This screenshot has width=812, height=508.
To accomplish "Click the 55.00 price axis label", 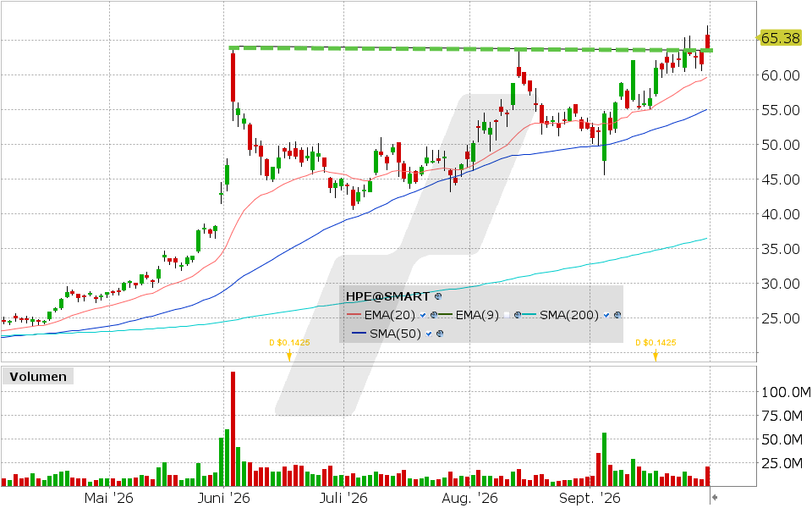I will coord(781,110).
